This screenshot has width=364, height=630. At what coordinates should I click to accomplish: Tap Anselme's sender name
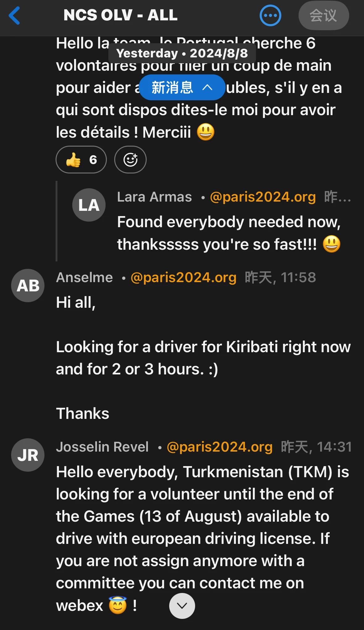coord(85,277)
